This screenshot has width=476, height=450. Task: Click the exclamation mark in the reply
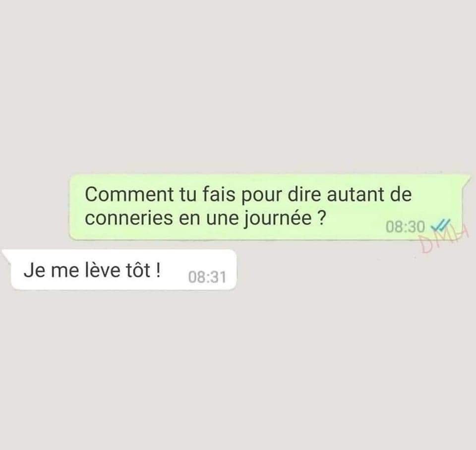click(x=158, y=270)
